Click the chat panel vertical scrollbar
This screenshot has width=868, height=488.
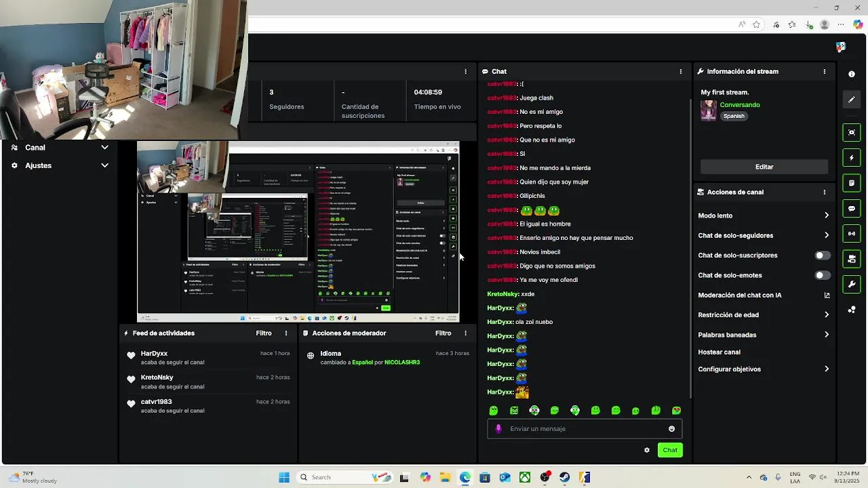click(690, 247)
